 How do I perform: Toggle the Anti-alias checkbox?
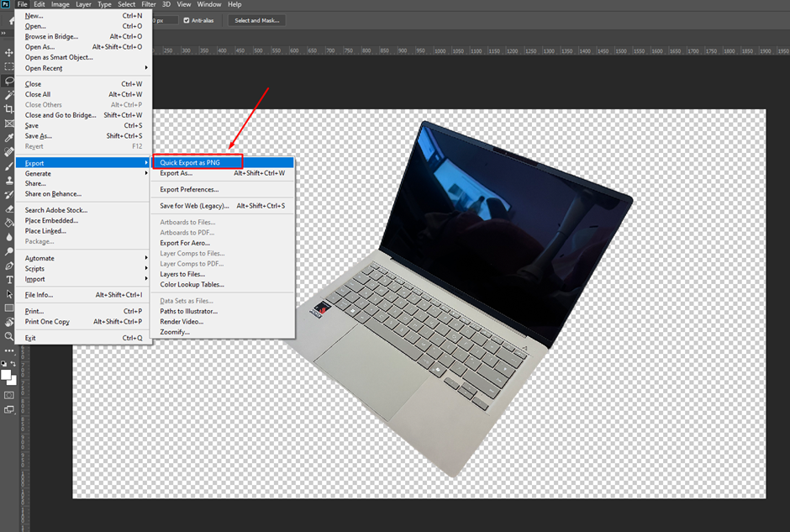click(x=187, y=20)
